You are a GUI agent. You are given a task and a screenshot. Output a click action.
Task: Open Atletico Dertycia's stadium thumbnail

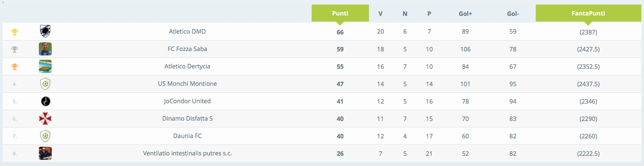pyautogui.click(x=45, y=66)
